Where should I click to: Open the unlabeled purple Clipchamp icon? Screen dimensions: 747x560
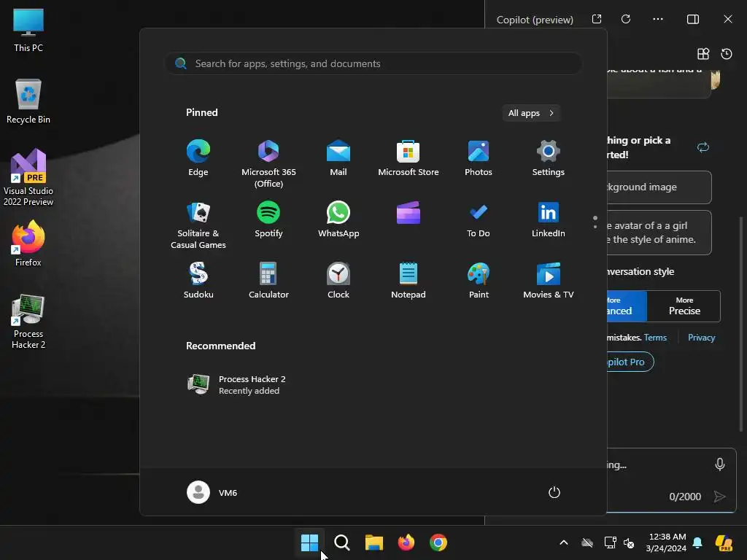pos(409,213)
